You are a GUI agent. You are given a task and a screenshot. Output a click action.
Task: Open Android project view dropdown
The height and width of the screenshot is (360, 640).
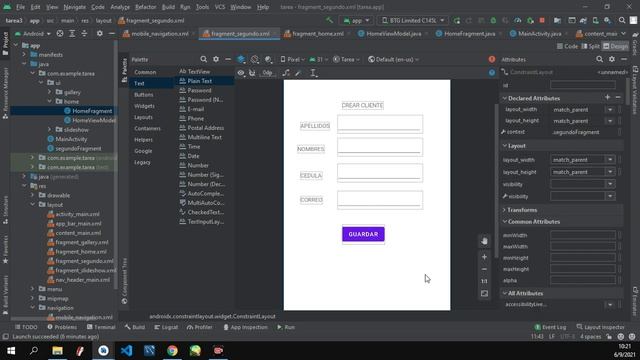click(x=33, y=33)
